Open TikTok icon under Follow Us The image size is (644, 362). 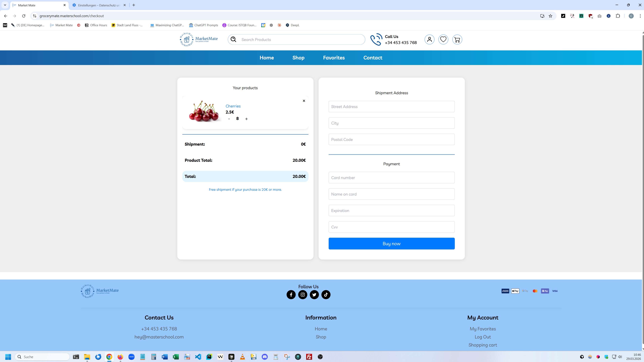click(326, 295)
